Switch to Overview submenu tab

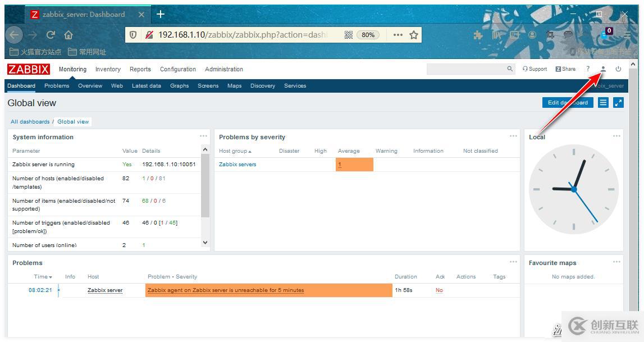coord(90,86)
